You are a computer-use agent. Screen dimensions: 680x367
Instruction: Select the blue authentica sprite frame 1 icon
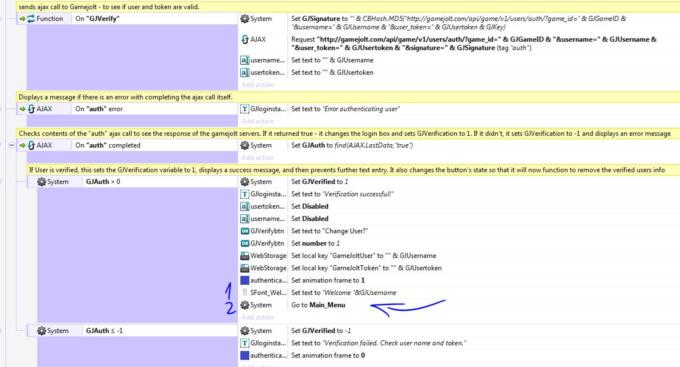(245, 281)
